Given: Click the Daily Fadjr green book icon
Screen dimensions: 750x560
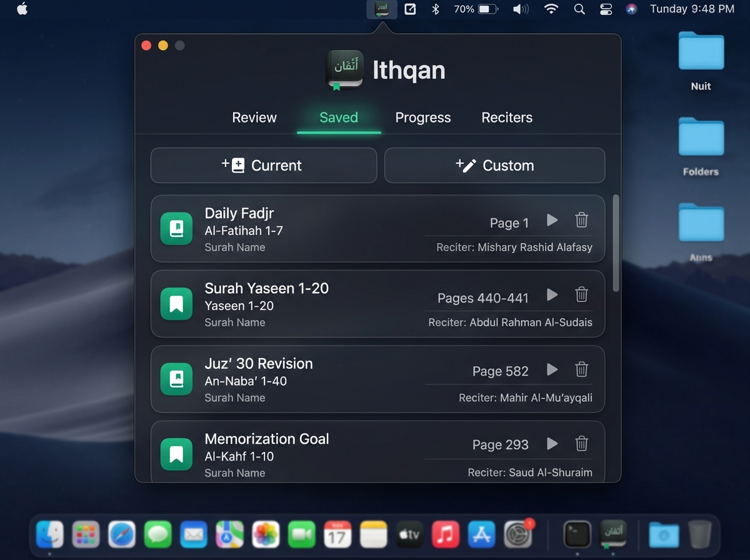Looking at the screenshot, I should coord(176,229).
